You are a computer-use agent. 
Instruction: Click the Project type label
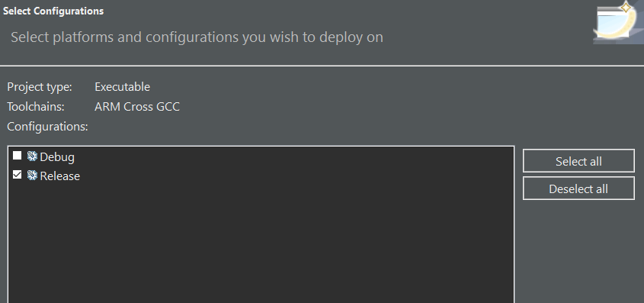coord(40,87)
